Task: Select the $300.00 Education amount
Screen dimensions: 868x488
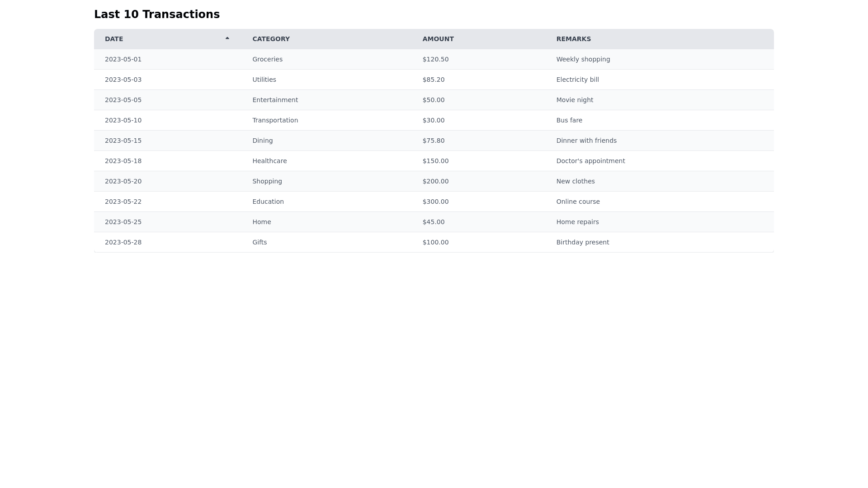Action: (435, 202)
